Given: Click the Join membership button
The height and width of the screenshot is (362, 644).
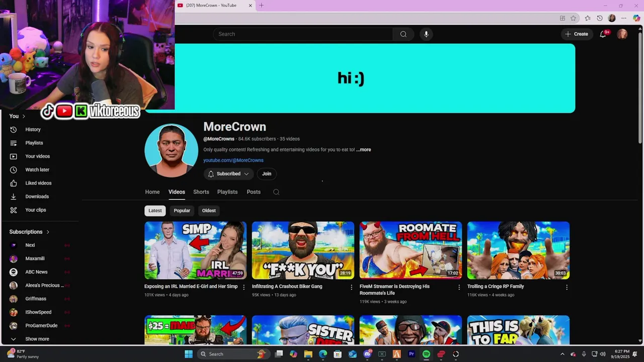Looking at the screenshot, I should coord(267,174).
